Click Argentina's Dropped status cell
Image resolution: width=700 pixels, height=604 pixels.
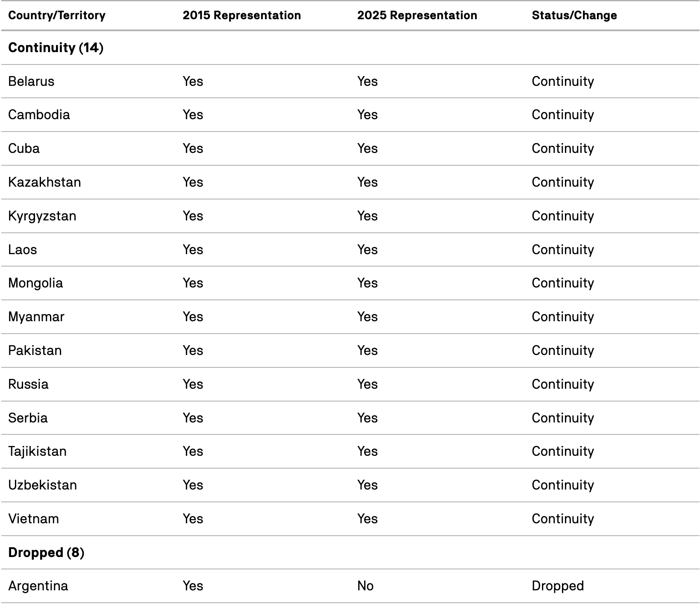557,586
